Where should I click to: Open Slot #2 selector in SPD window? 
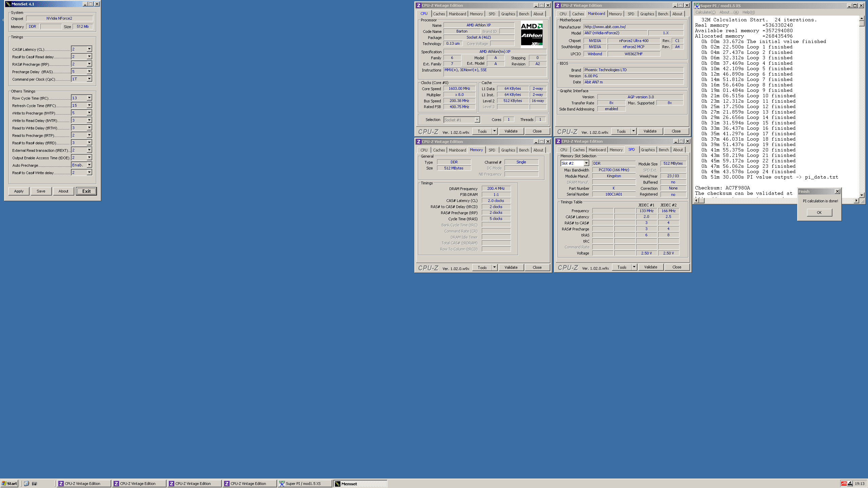(x=586, y=163)
